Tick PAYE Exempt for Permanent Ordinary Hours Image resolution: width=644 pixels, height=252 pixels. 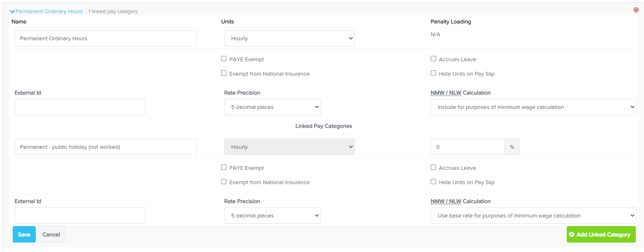(224, 59)
